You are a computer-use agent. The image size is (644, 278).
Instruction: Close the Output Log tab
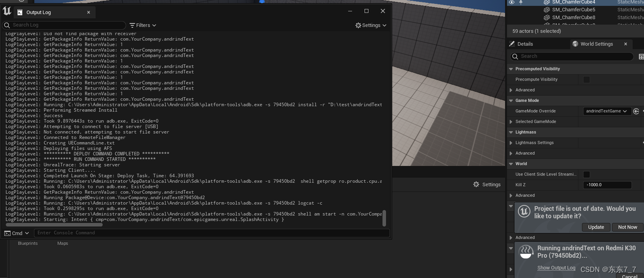click(x=89, y=12)
